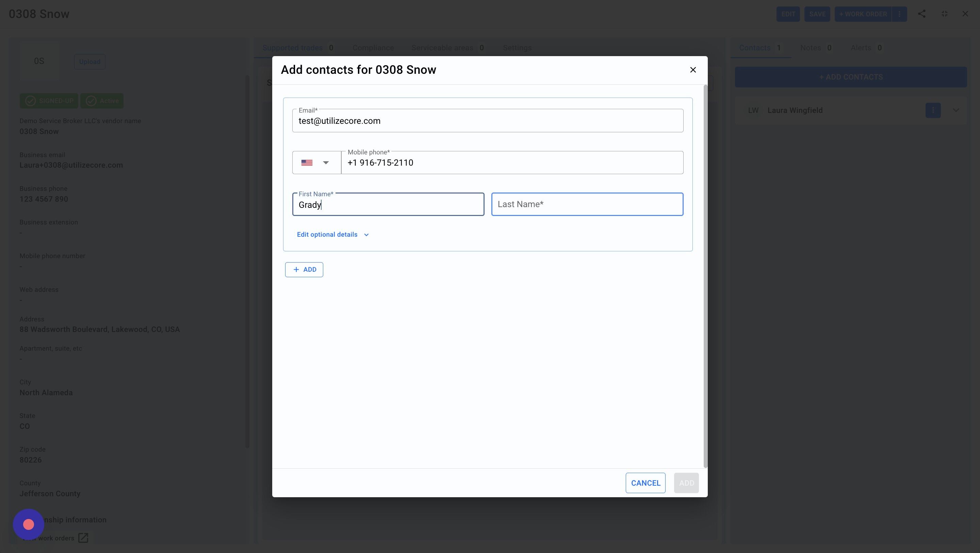Image resolution: width=980 pixels, height=553 pixels.
Task: Click the outlined plus ADD contact button
Action: point(304,270)
